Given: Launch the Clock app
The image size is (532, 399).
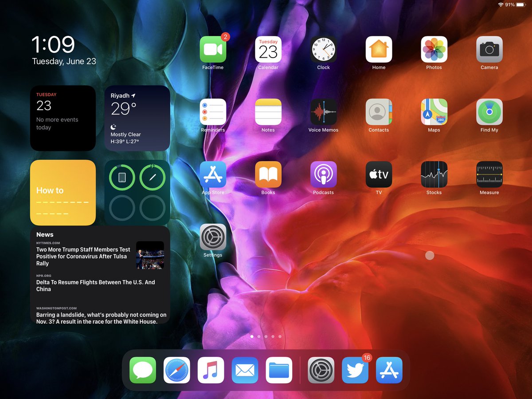Looking at the screenshot, I should 324,49.
